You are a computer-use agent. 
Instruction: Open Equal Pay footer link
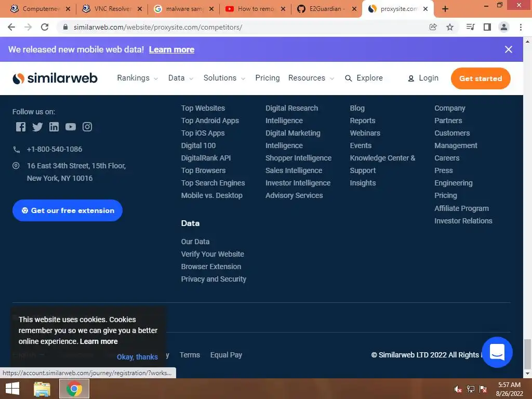pyautogui.click(x=226, y=355)
